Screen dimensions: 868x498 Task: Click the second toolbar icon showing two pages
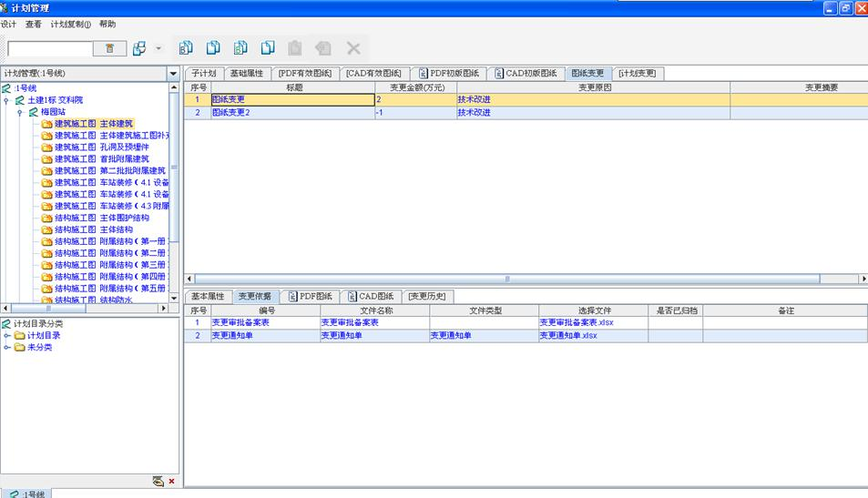point(213,48)
